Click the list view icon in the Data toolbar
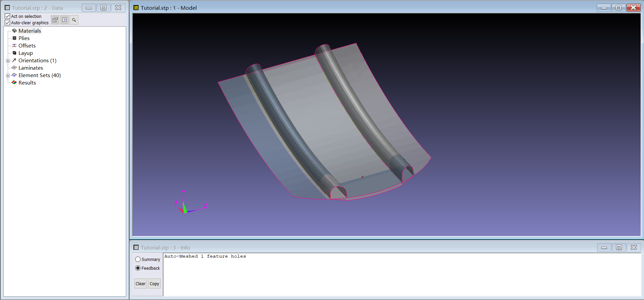The width and height of the screenshot is (644, 300). point(65,20)
